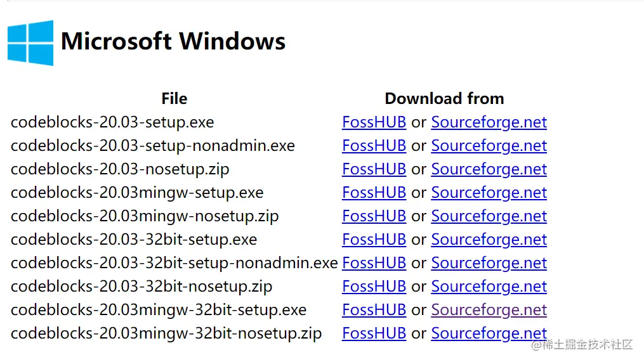Click the File column header

(x=174, y=98)
